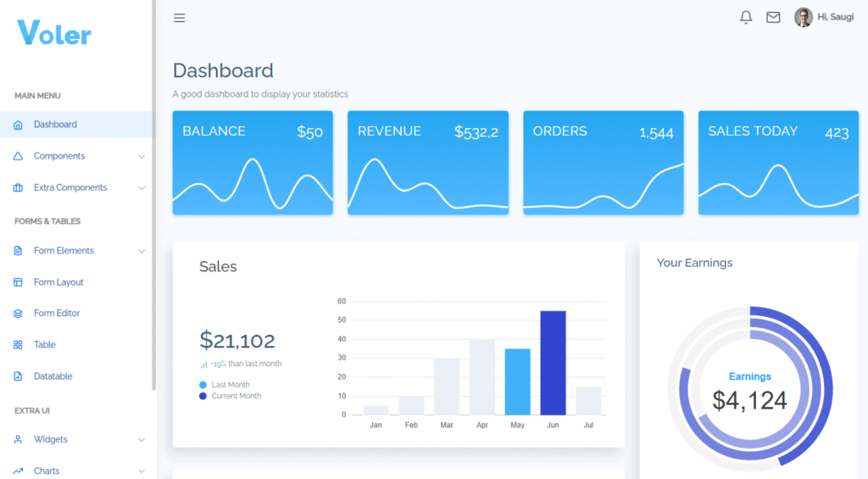The image size is (868, 479).
Task: Expand the Form Elements submenu chevron
Action: click(x=142, y=251)
